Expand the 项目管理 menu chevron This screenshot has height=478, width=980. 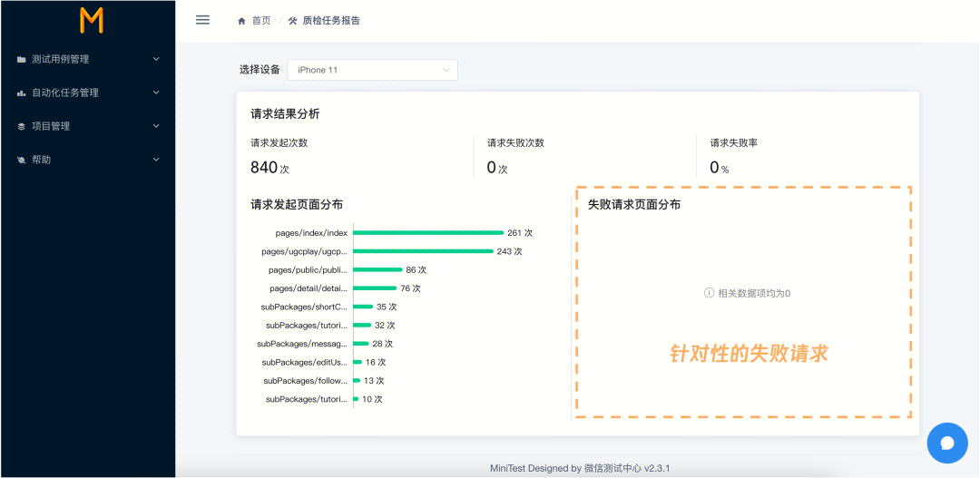(x=156, y=125)
